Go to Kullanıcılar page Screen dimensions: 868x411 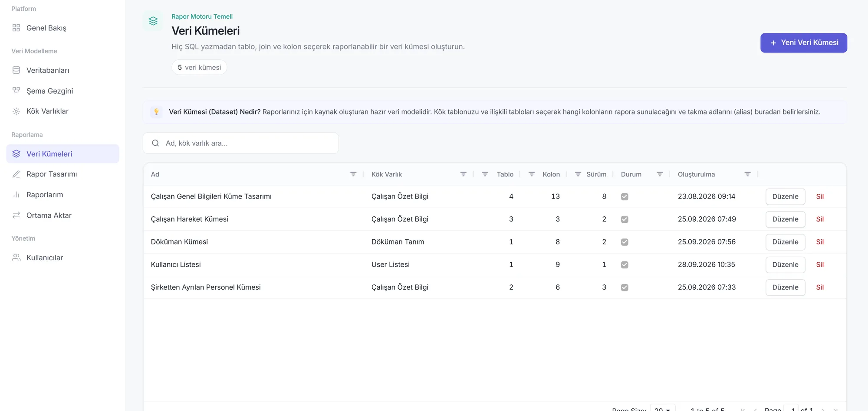[x=63, y=258]
